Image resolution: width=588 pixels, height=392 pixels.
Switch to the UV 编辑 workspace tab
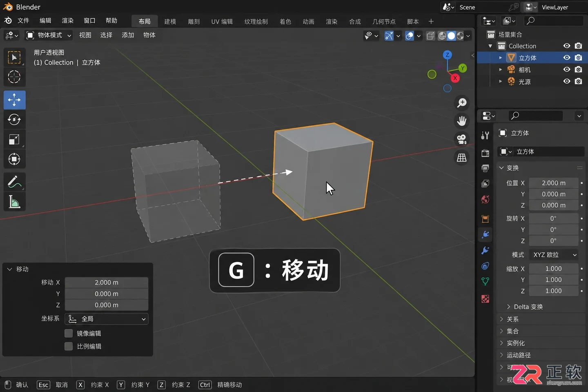(222, 22)
